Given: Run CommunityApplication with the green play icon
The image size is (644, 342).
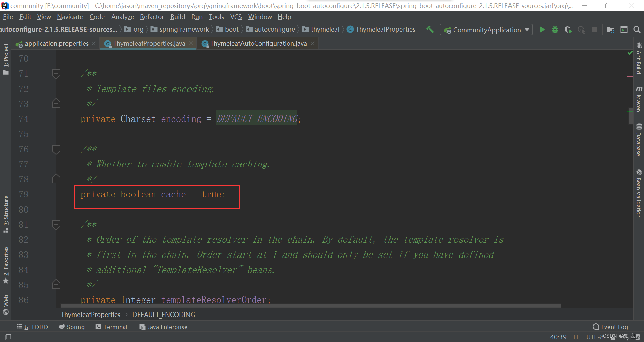Looking at the screenshot, I should coord(542,30).
